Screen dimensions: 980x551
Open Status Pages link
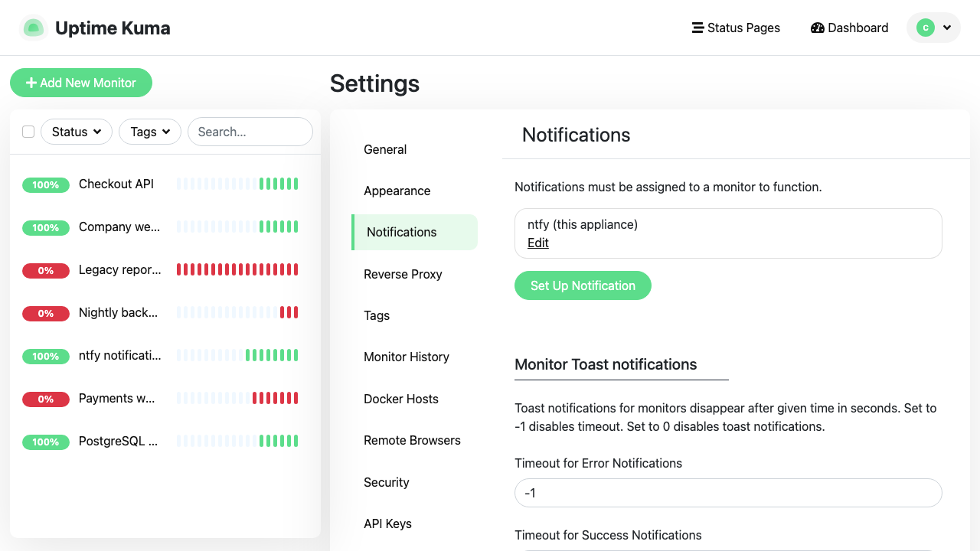click(x=736, y=28)
